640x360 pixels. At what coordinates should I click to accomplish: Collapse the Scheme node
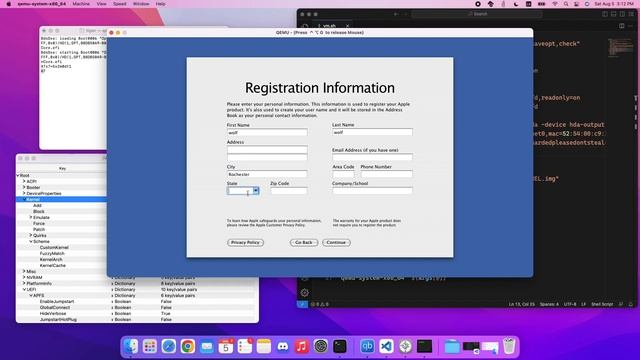pos(31,241)
